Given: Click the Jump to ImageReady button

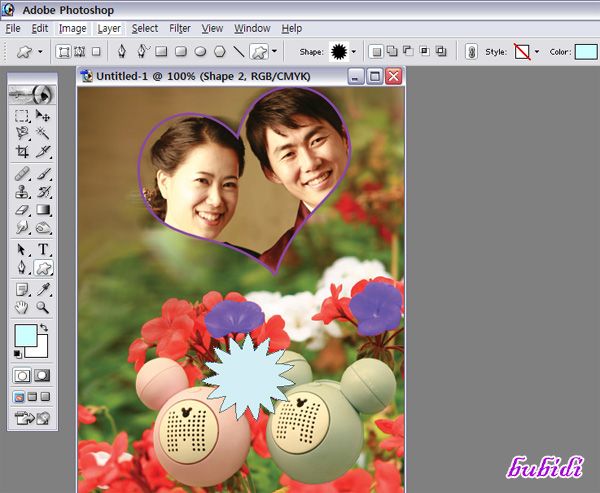Looking at the screenshot, I should tap(32, 418).
